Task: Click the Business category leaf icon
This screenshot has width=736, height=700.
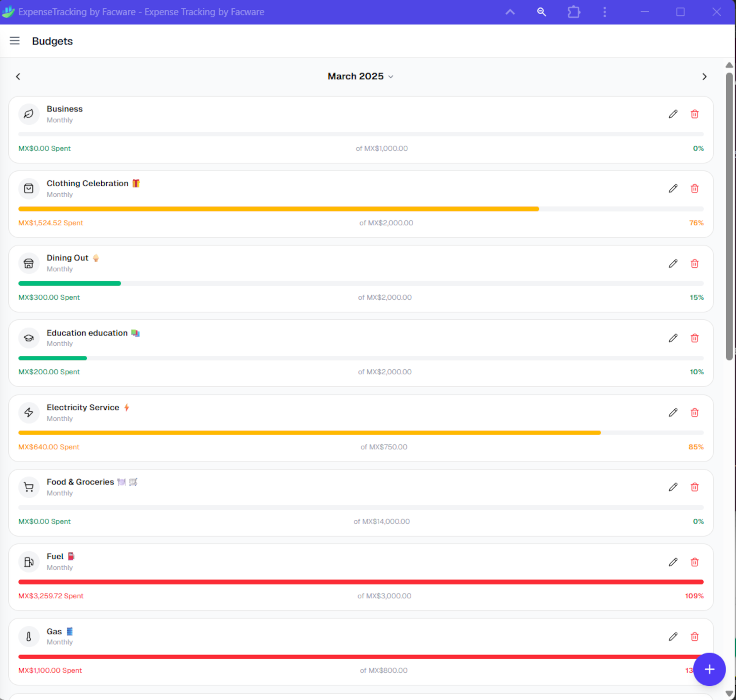Action: tap(29, 114)
